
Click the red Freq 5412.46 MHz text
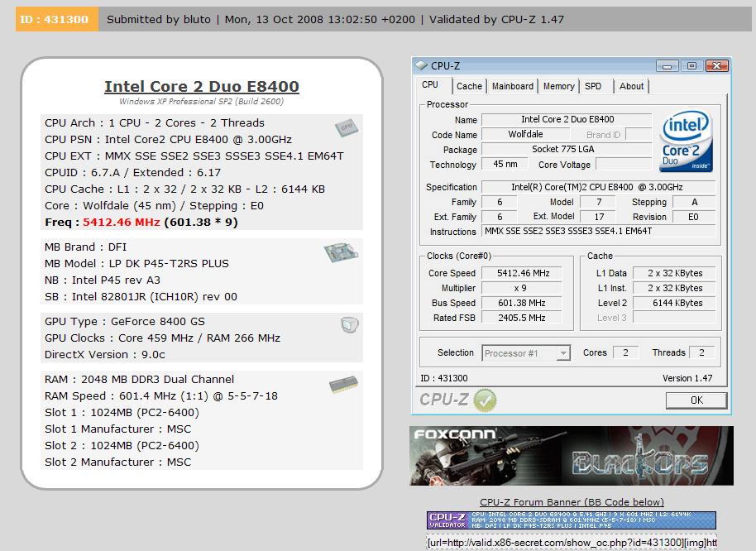click(121, 223)
